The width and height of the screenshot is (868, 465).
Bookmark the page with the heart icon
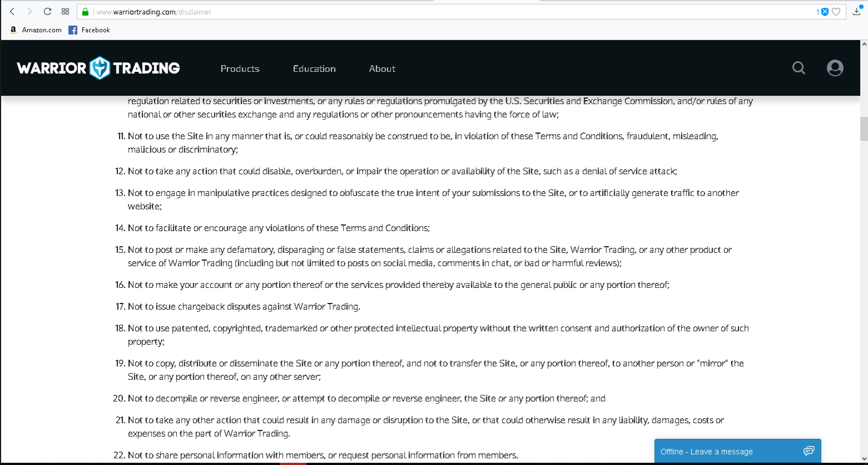836,12
